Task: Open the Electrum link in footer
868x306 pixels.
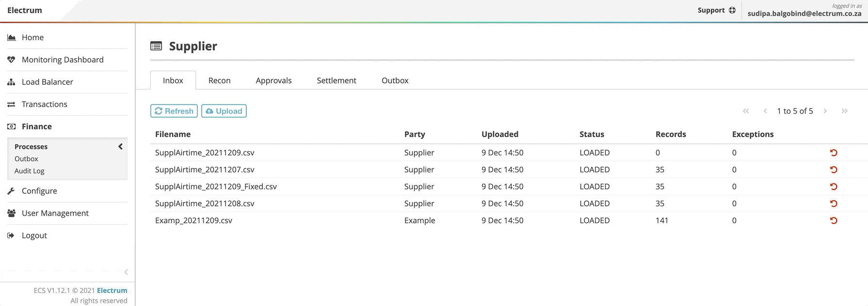Action: pos(112,291)
